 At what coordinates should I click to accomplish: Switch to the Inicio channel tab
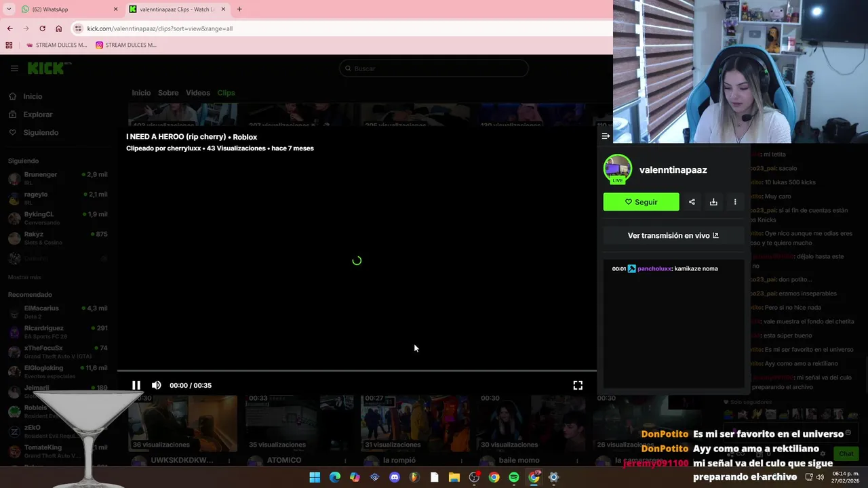141,93
